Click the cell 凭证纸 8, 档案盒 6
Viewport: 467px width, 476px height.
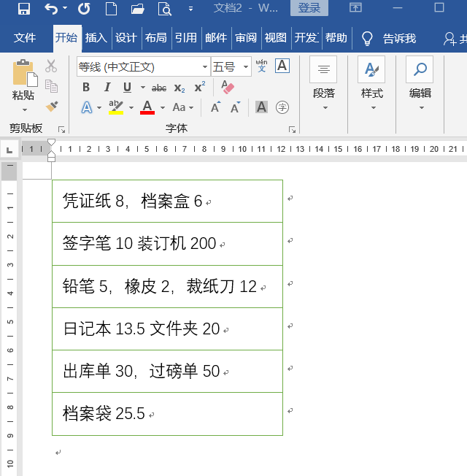click(167, 201)
